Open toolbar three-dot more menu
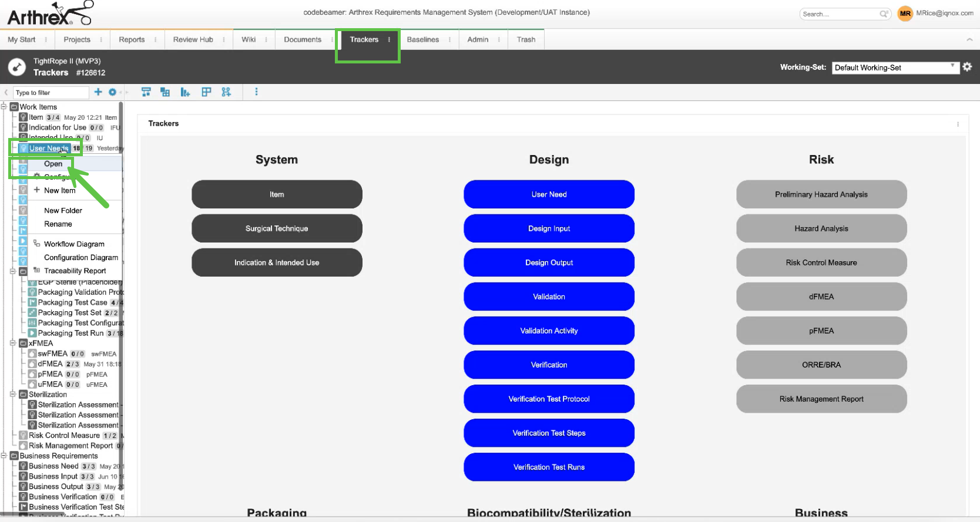This screenshot has height=522, width=980. 256,92
